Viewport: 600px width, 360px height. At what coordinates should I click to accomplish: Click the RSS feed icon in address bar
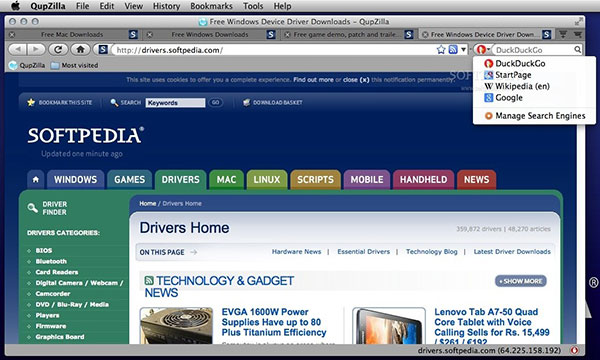[x=453, y=49]
